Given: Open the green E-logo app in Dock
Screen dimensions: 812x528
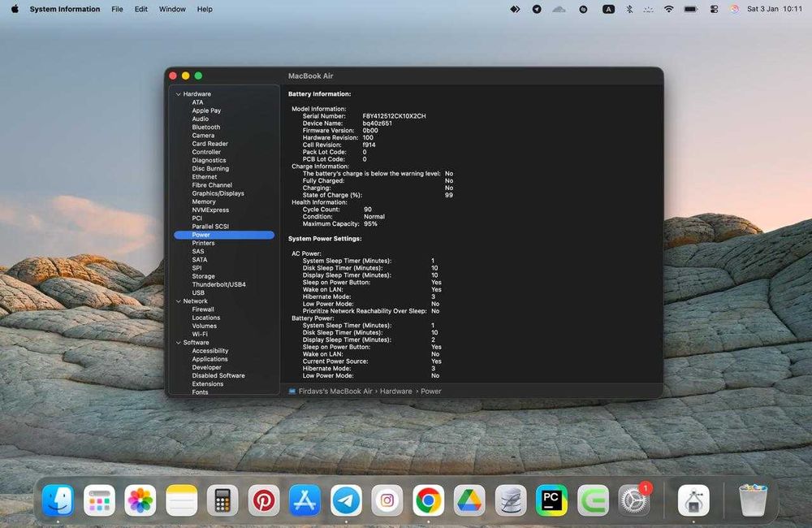Looking at the screenshot, I should tap(593, 500).
